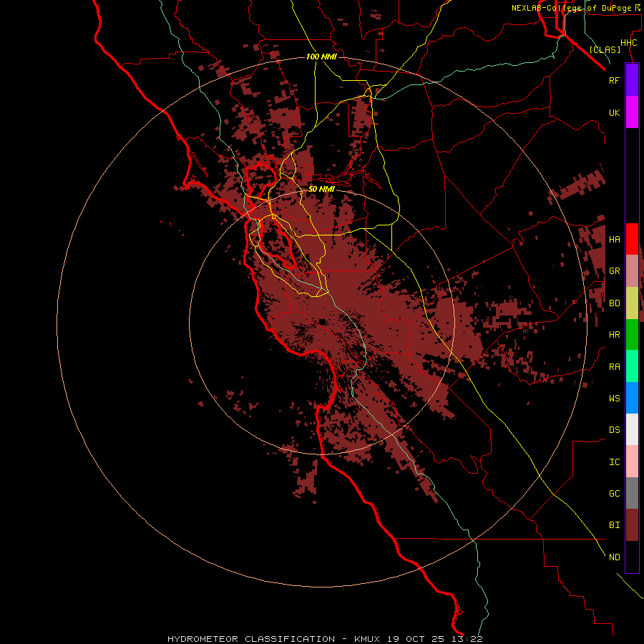Click the 'HYDROMETEOR CLASSIFICATION' title text

(251, 639)
